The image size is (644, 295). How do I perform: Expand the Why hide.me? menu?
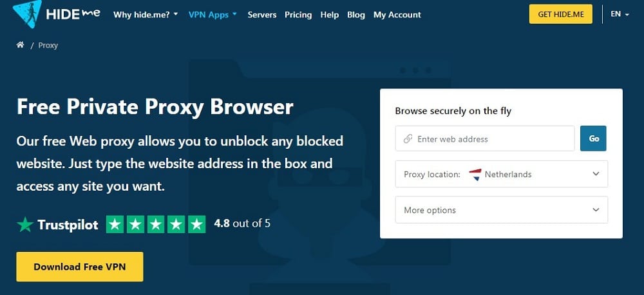click(x=146, y=15)
